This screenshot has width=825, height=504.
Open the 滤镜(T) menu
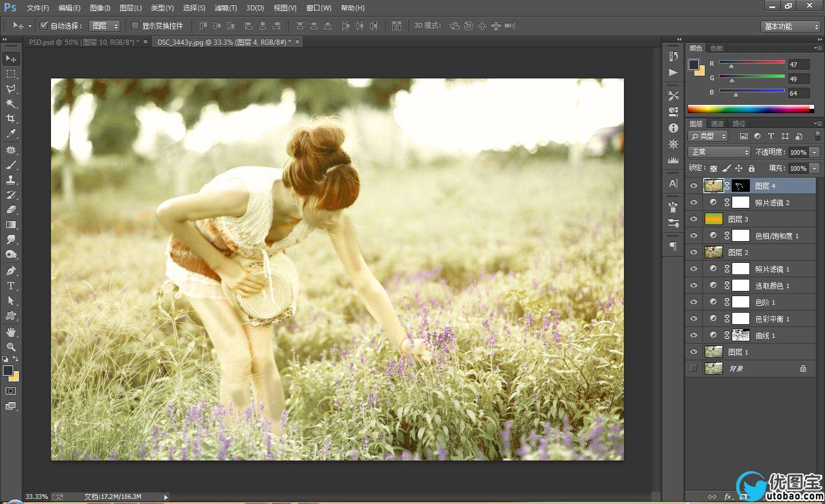225,8
